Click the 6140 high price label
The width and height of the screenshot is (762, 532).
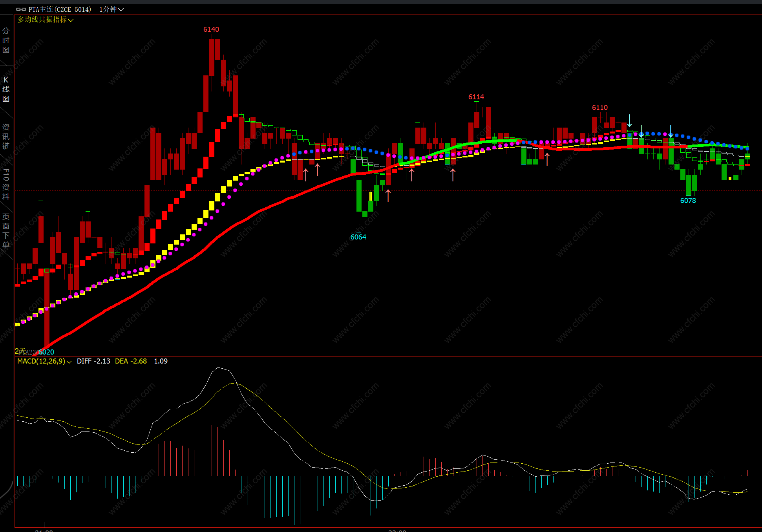(211, 29)
